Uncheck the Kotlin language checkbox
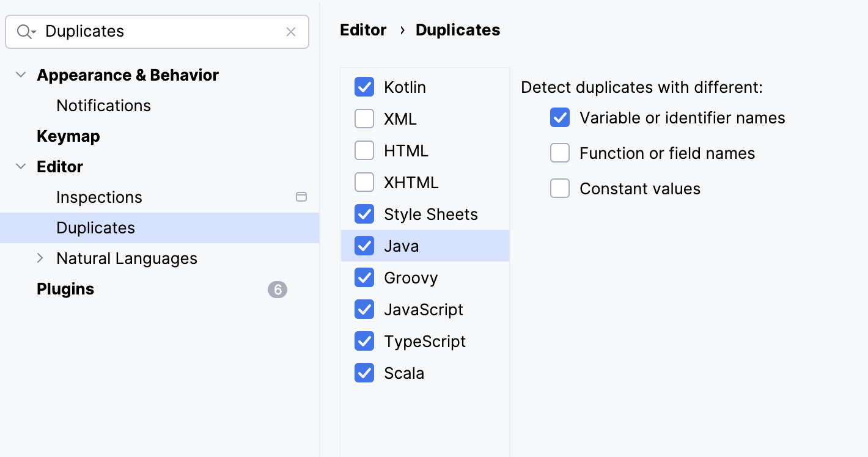This screenshot has height=457, width=868. pos(364,87)
